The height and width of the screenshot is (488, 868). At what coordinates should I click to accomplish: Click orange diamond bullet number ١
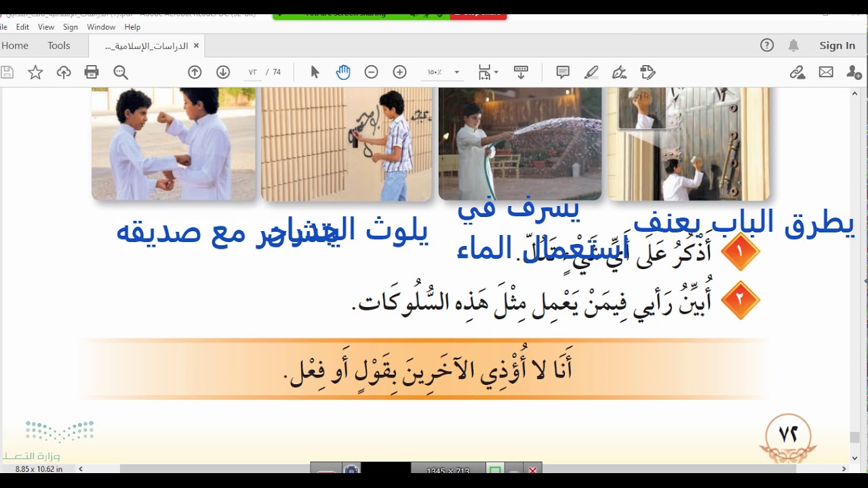(740, 251)
